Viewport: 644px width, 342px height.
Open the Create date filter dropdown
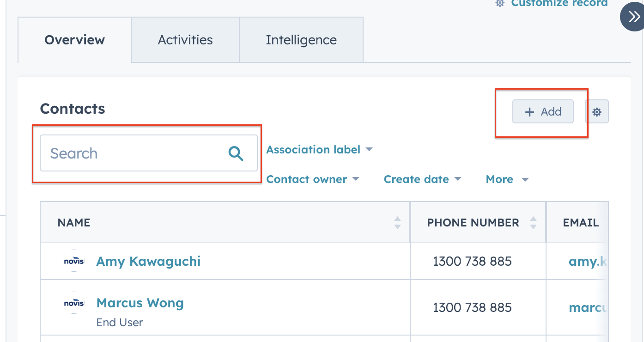click(x=422, y=179)
